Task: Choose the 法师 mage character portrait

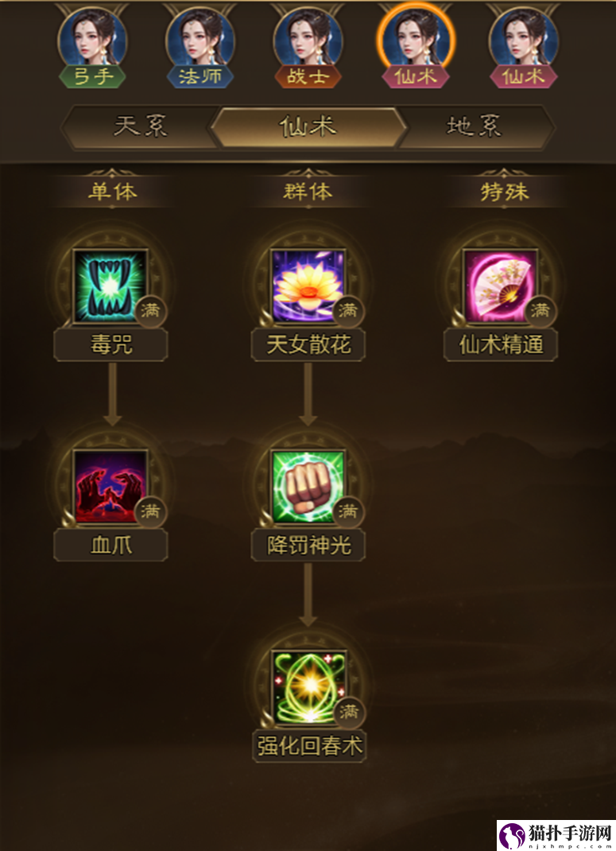Action: [x=200, y=46]
